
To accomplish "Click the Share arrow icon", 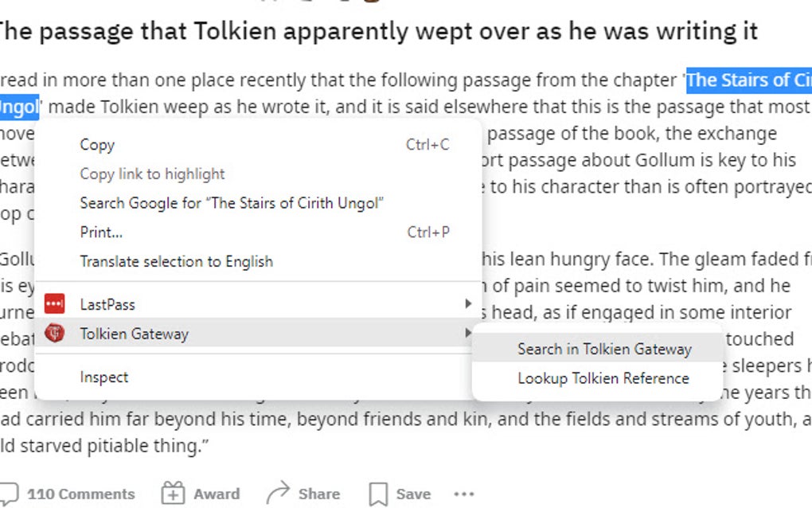I will pyautogui.click(x=277, y=494).
